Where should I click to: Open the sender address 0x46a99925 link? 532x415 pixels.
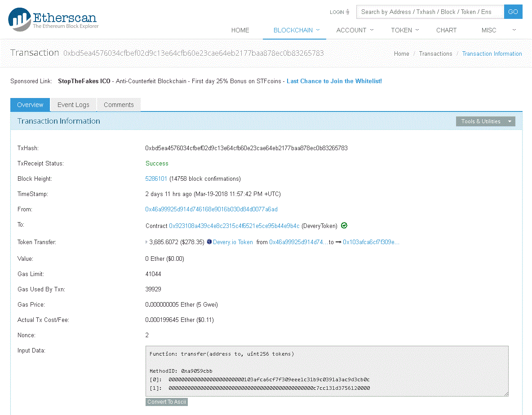coord(211,209)
